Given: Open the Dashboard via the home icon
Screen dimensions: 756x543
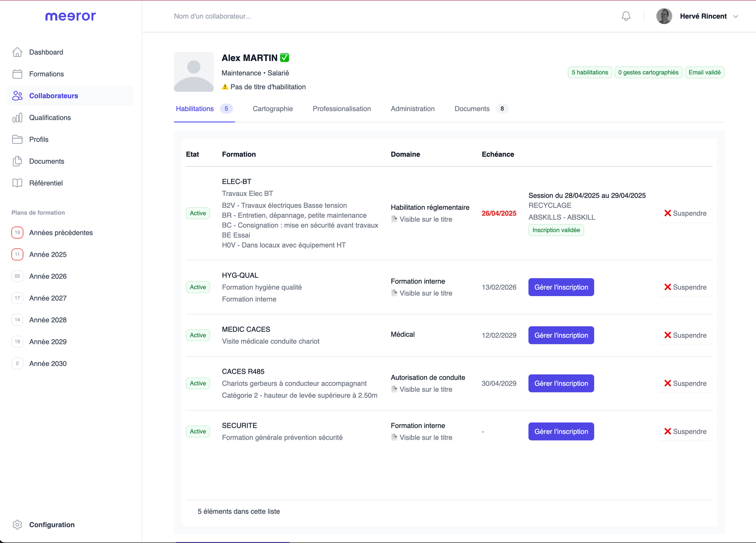Looking at the screenshot, I should [17, 52].
